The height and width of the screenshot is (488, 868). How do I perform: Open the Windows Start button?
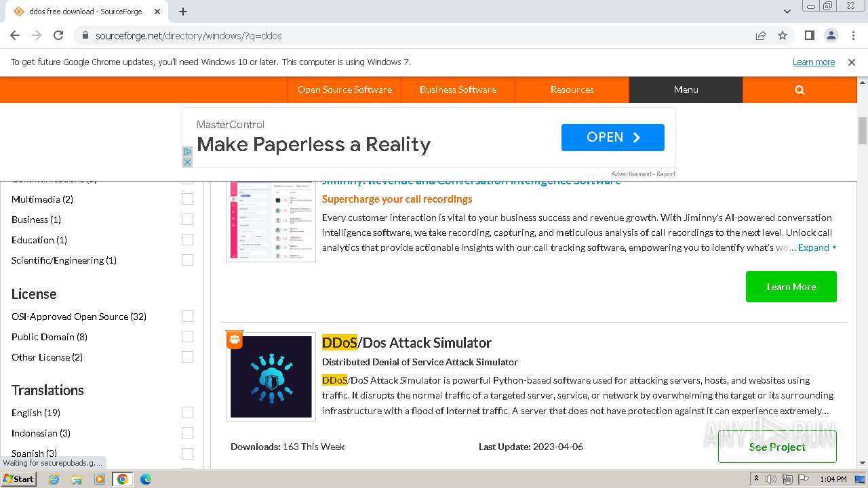tap(18, 479)
